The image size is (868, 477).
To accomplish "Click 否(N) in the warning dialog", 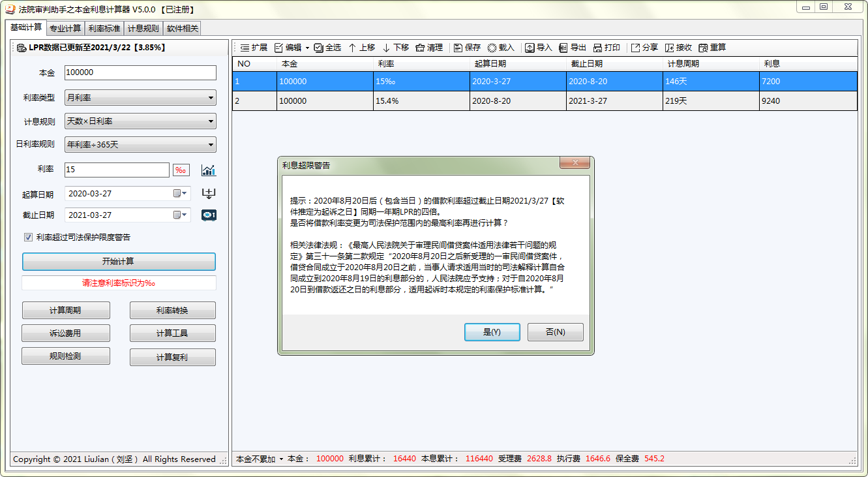I will point(555,332).
